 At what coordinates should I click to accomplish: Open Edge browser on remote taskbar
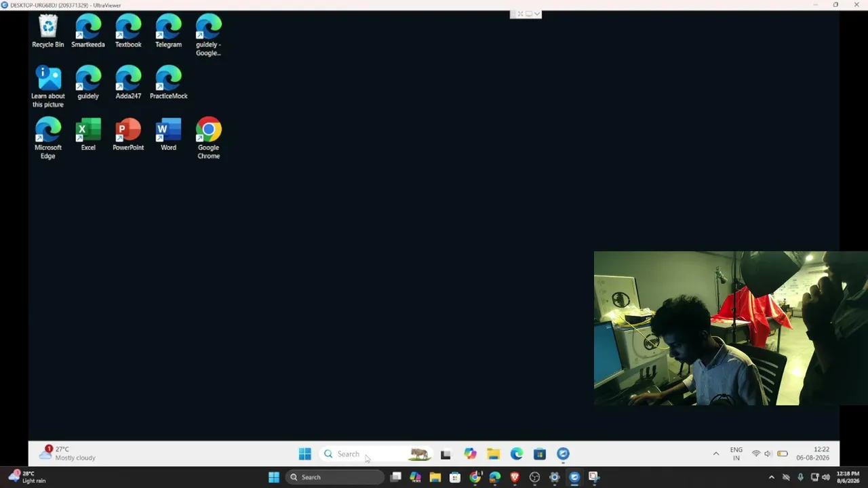click(x=517, y=454)
